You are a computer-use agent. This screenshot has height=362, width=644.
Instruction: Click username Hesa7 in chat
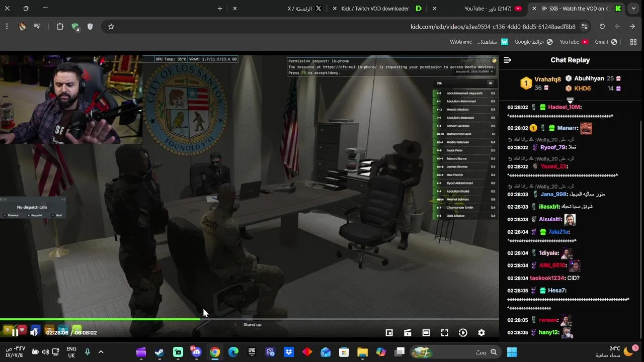pos(557,291)
